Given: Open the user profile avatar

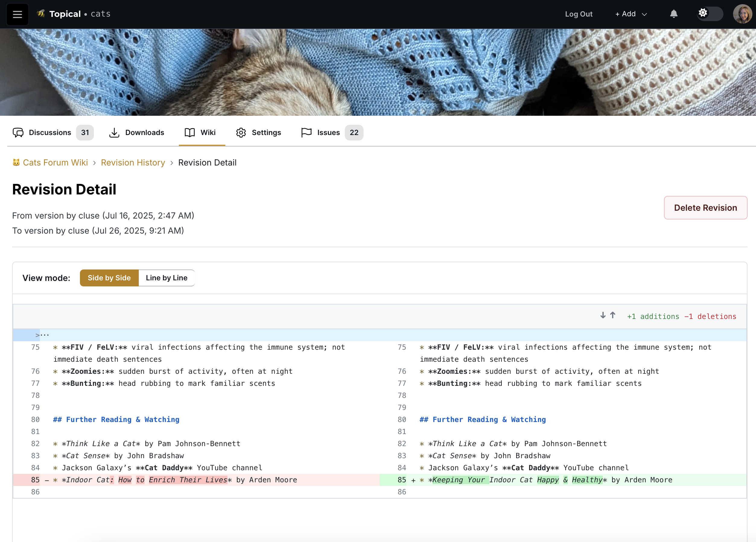Looking at the screenshot, I should (x=742, y=14).
